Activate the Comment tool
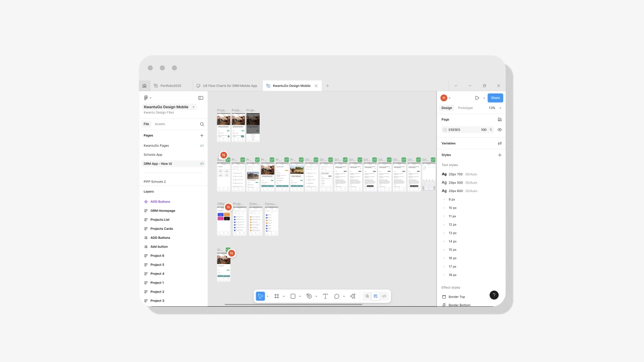The width and height of the screenshot is (644, 362). [x=337, y=296]
